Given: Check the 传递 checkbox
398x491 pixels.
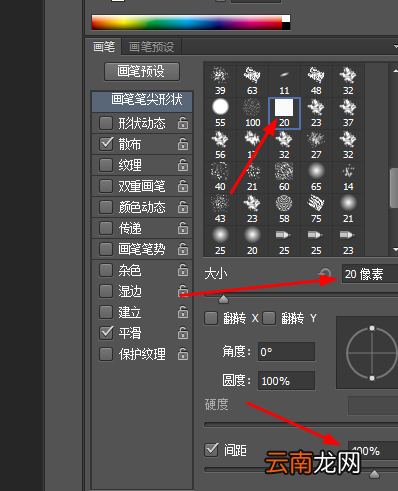Looking at the screenshot, I should click(106, 228).
